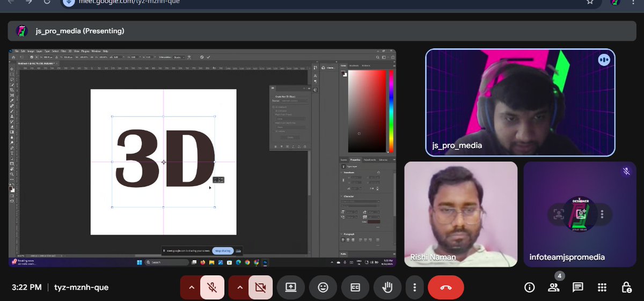Open chat with everyone panel
The image size is (644, 301).
[578, 288]
